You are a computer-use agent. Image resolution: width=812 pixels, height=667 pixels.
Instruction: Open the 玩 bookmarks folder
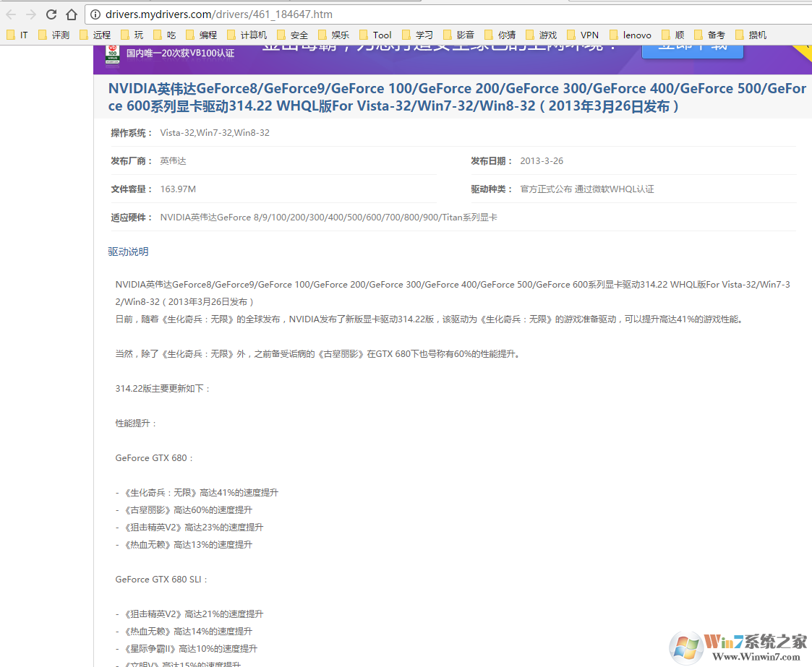click(132, 35)
